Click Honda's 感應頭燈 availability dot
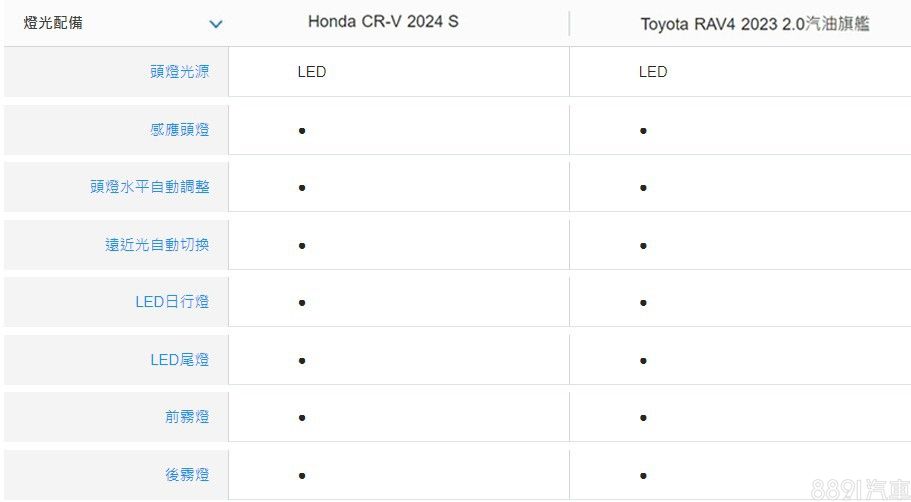 click(301, 131)
